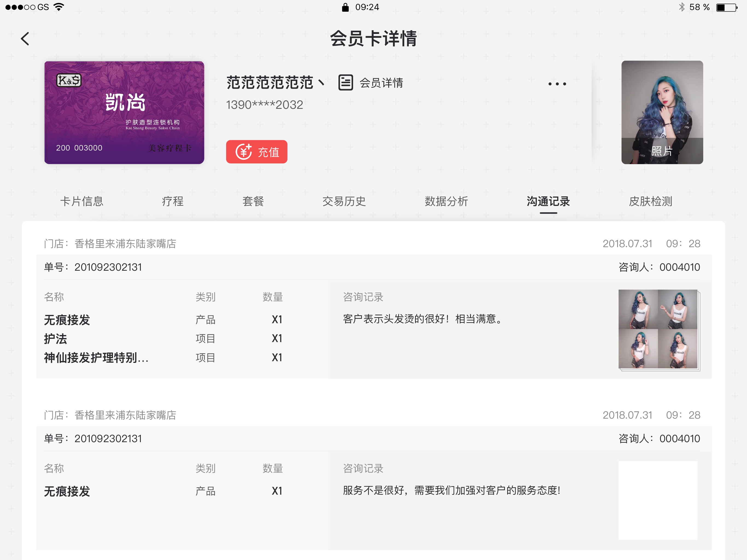The image size is (747, 560).
Task: Tap the Bluetooth status icon
Action: pyautogui.click(x=682, y=7)
